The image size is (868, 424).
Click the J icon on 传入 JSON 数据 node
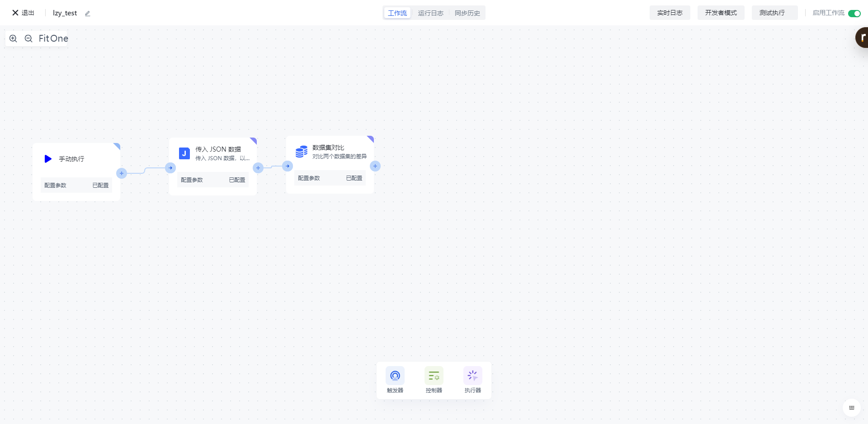coord(184,153)
